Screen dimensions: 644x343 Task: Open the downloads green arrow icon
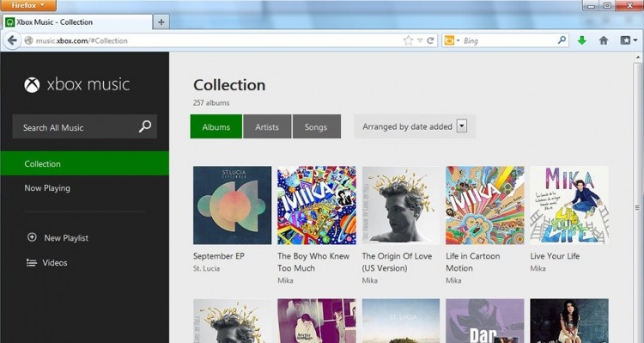point(581,40)
